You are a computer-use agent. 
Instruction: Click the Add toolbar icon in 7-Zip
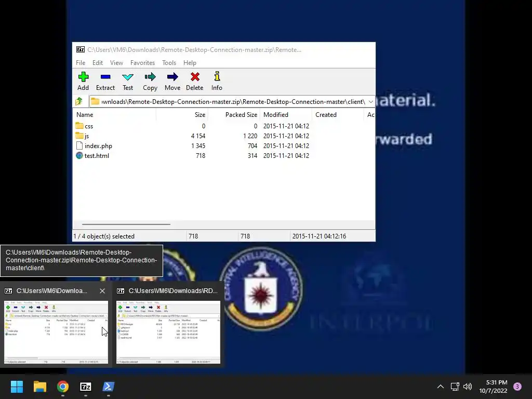coord(83,77)
